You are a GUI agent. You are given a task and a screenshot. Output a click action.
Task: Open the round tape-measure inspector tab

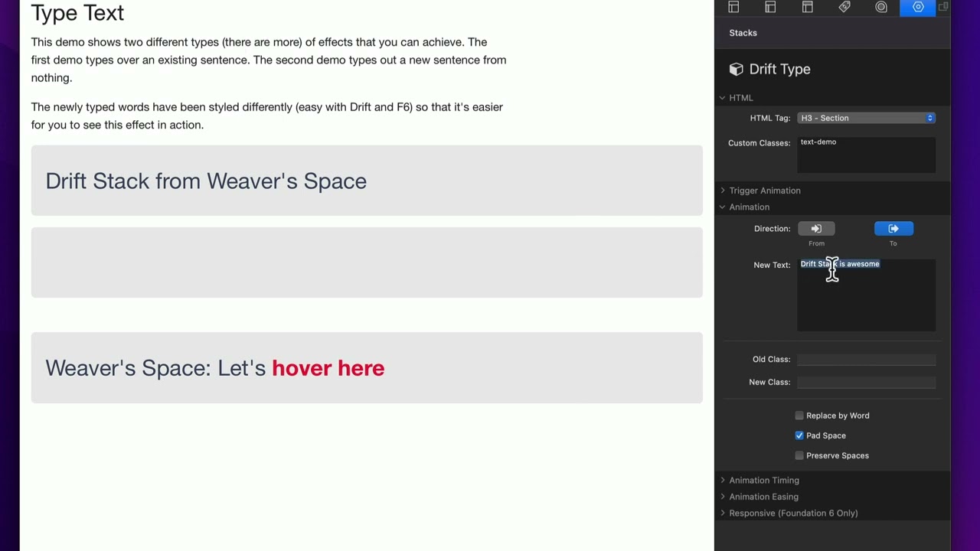(881, 7)
